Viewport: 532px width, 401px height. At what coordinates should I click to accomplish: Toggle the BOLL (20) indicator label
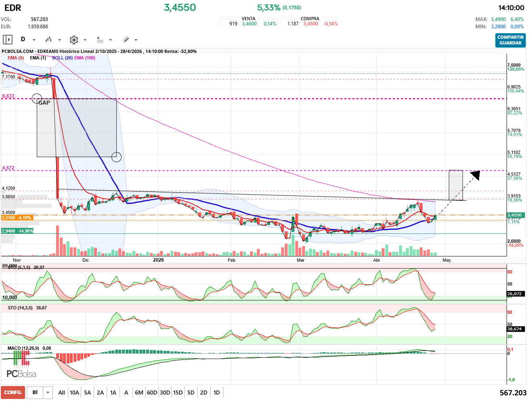[62, 58]
